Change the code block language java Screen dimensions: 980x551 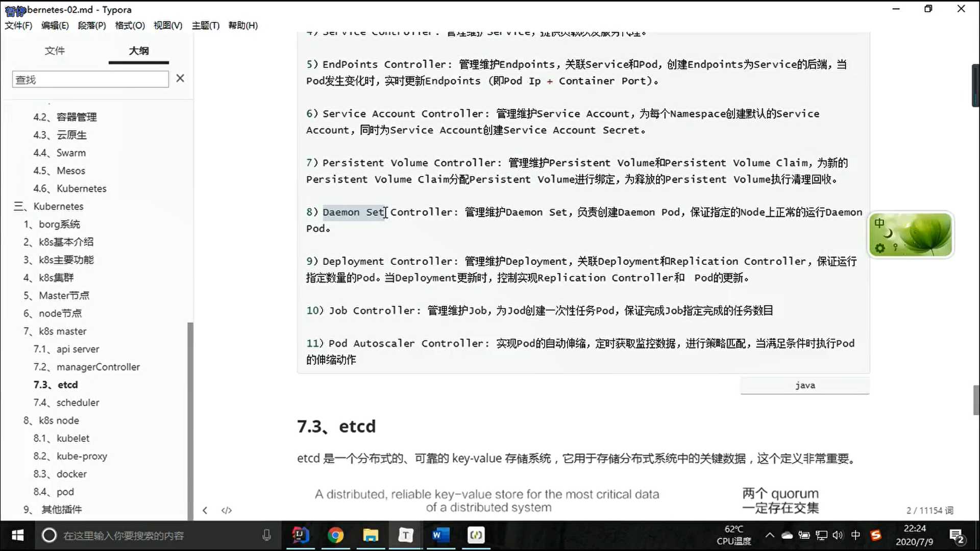804,386
